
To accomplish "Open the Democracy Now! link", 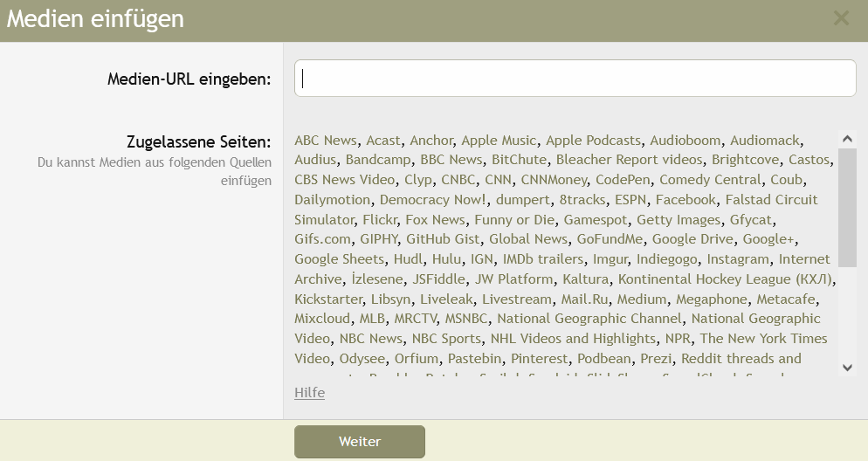I will coord(433,199).
